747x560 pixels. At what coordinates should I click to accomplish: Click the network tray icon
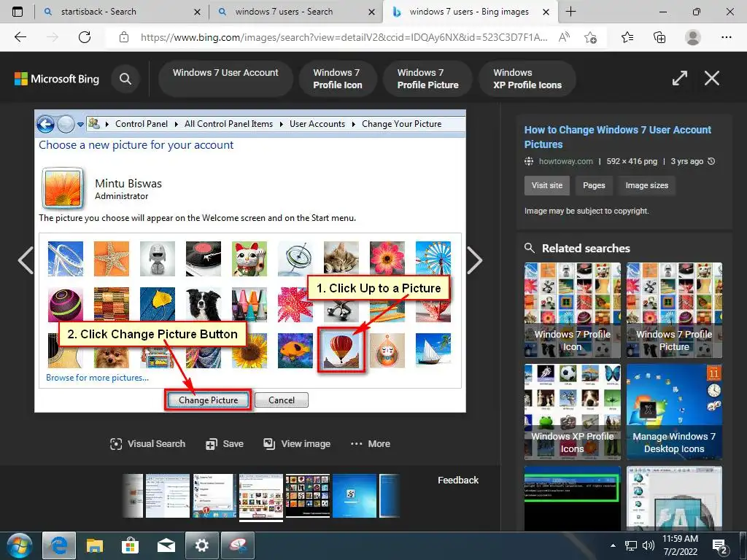coord(631,545)
